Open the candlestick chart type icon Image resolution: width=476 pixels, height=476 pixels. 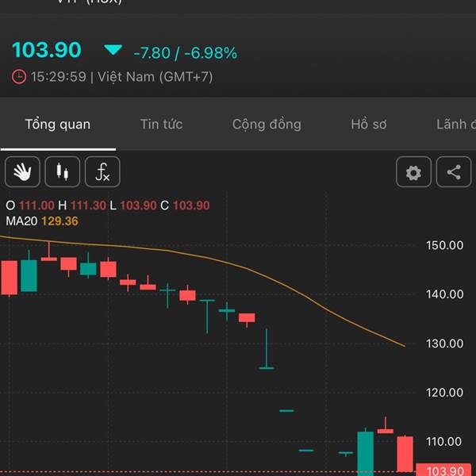tap(63, 172)
